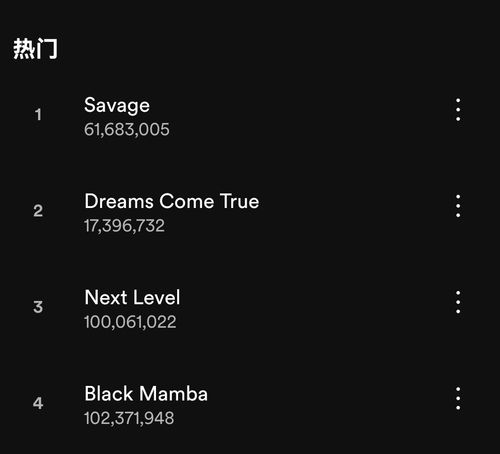Select the empty area of Next Level row
The height and width of the screenshot is (454, 500).
click(x=313, y=307)
